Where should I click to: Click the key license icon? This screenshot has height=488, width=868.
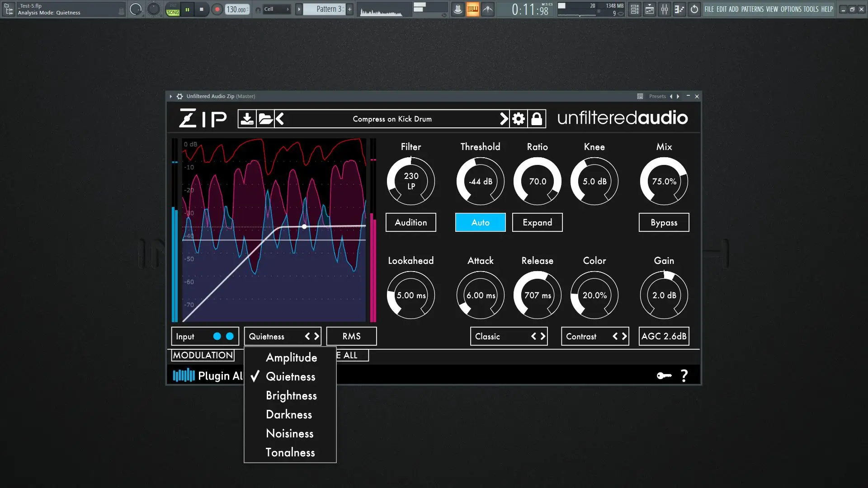point(664,375)
